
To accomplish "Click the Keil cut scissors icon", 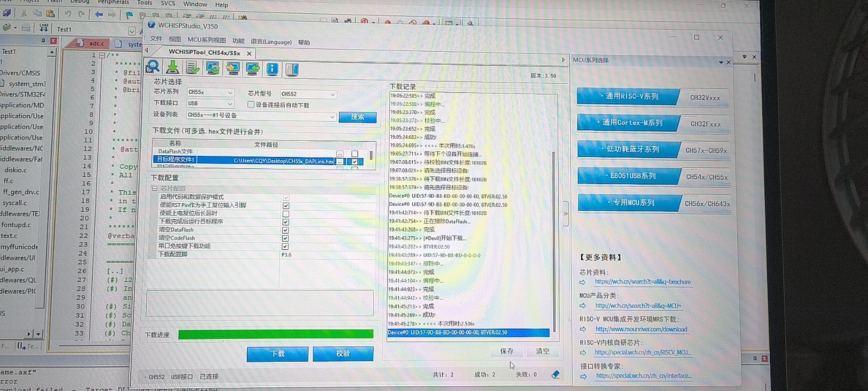I will pos(24,13).
